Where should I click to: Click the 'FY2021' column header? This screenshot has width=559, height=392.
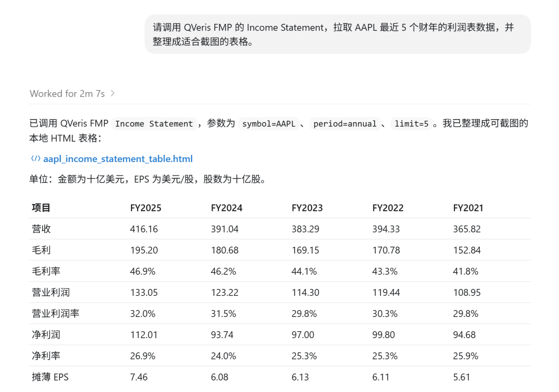coord(468,208)
